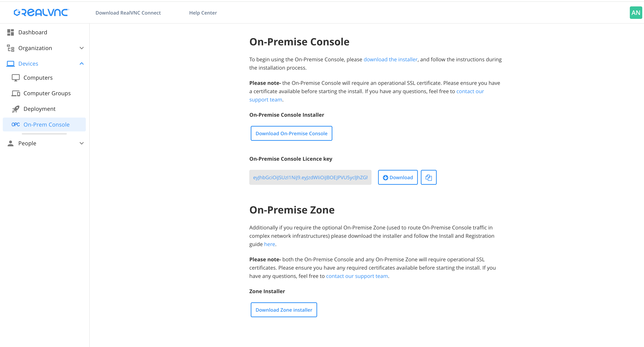This screenshot has width=644, height=347.
Task: Expand the People section chevron
Action: pos(81,143)
